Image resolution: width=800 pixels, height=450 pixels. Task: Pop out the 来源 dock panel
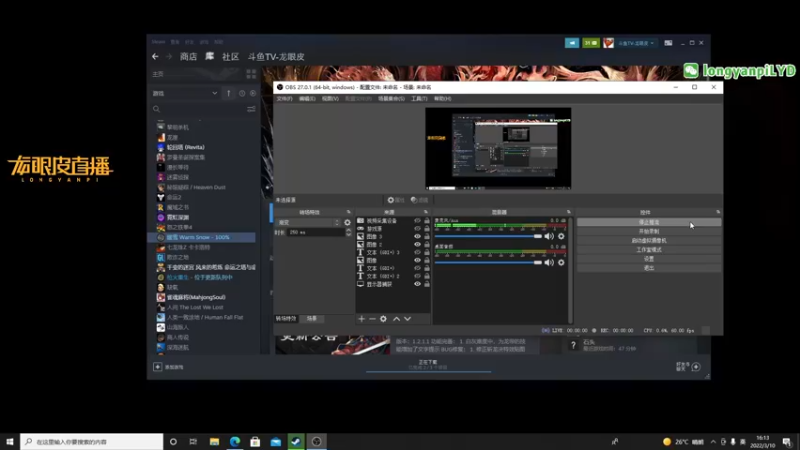[426, 212]
